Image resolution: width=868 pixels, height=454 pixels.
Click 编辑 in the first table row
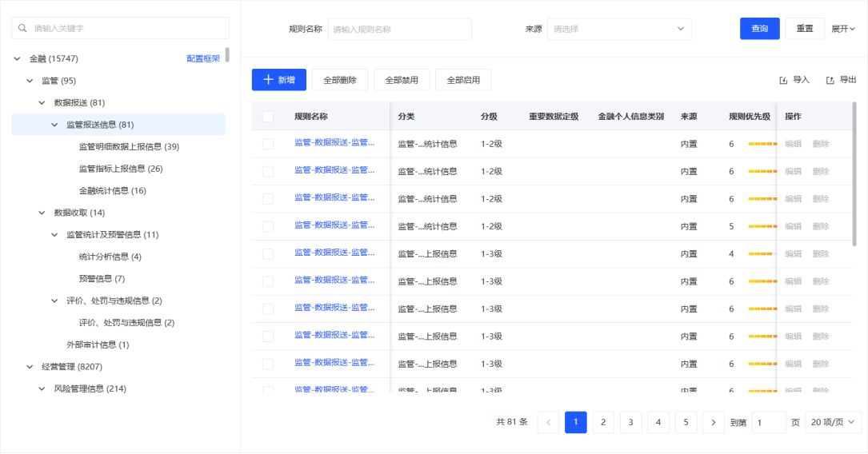(794, 144)
